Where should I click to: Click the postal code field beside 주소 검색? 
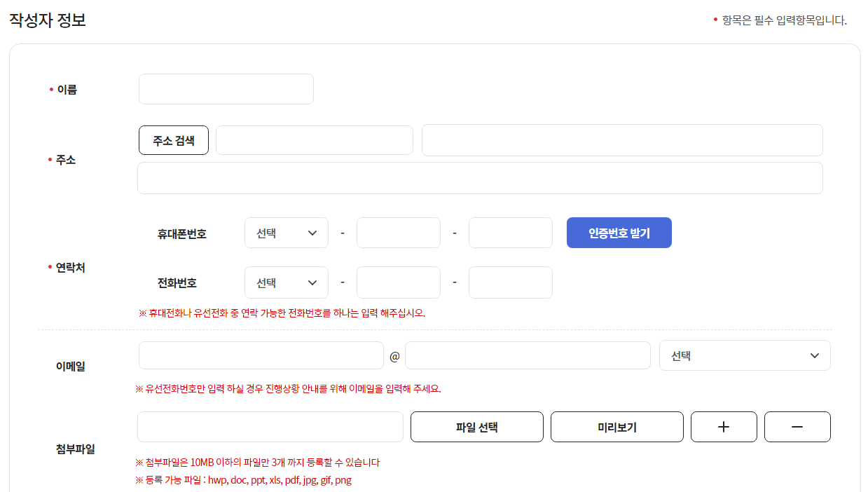[x=315, y=140]
